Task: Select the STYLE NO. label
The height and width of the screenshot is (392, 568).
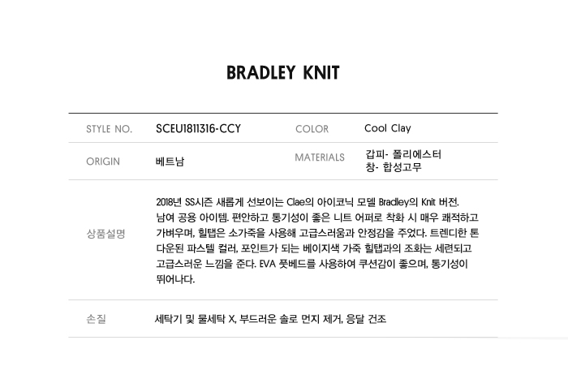Action: click(109, 129)
